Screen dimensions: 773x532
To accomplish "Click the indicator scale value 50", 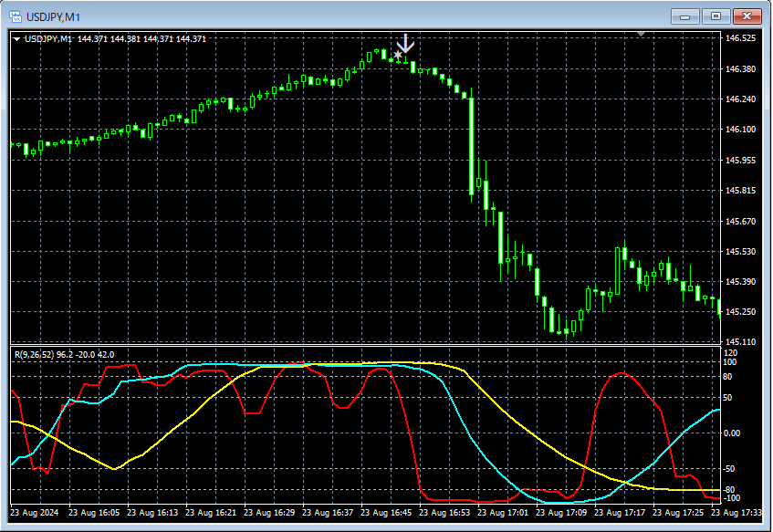I will [728, 397].
